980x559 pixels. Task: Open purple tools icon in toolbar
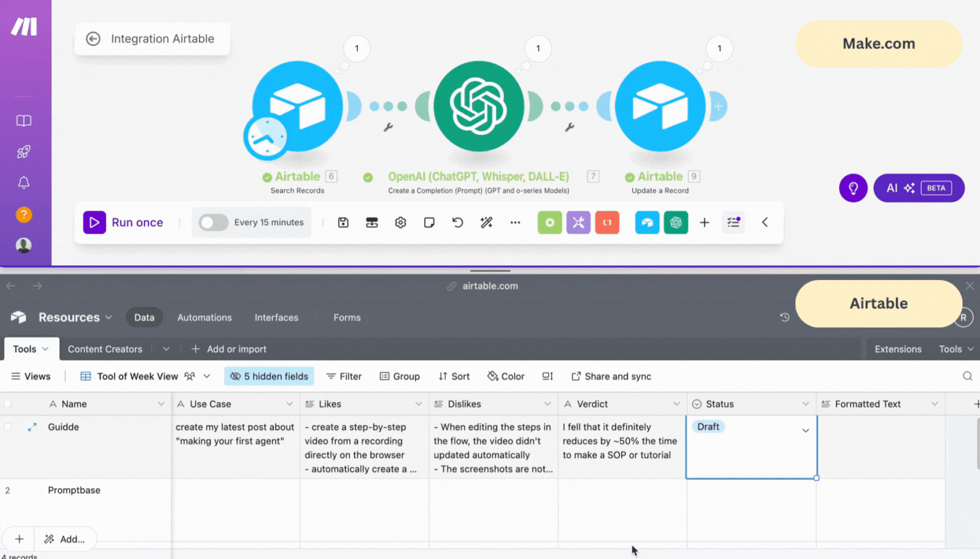(x=578, y=223)
